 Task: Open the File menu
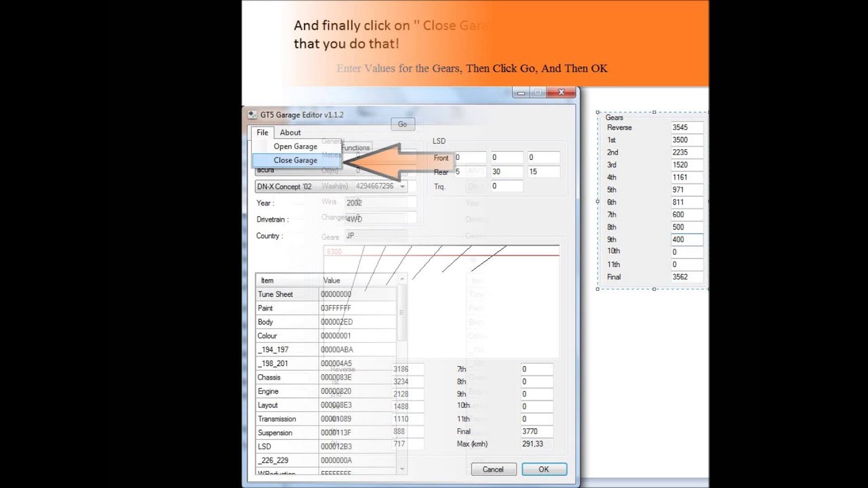point(262,133)
